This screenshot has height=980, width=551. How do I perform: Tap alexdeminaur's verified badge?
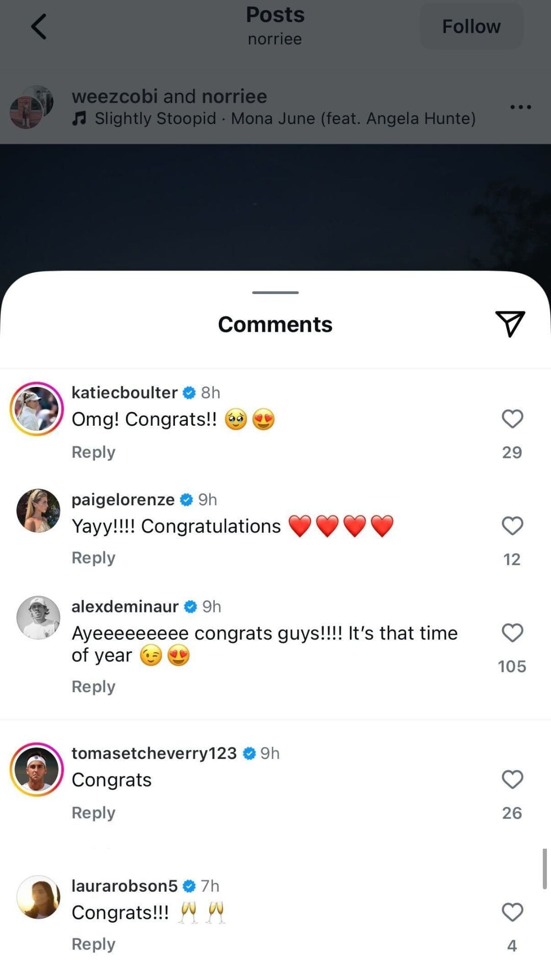191,606
